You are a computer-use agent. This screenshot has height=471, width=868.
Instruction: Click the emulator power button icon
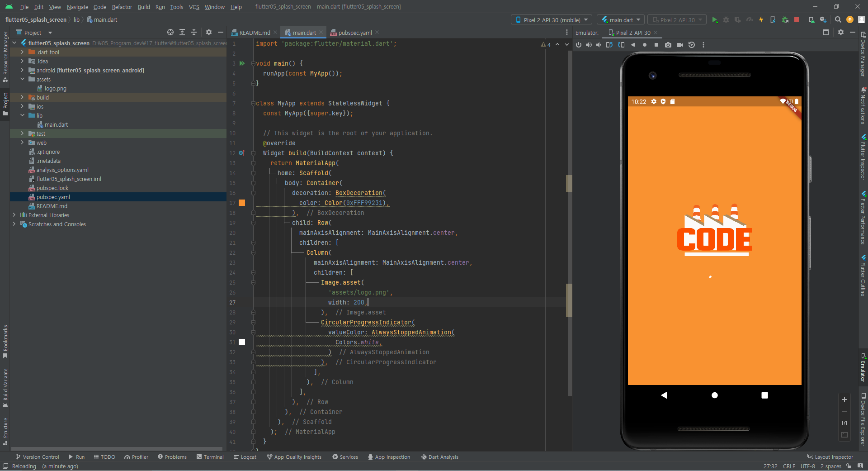click(579, 45)
